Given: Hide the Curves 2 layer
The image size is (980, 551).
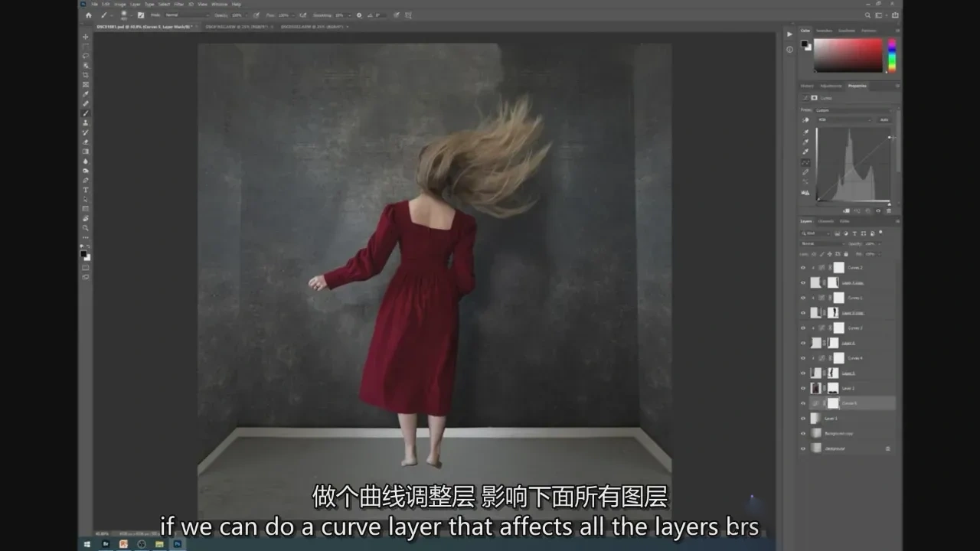Looking at the screenshot, I should [x=803, y=268].
